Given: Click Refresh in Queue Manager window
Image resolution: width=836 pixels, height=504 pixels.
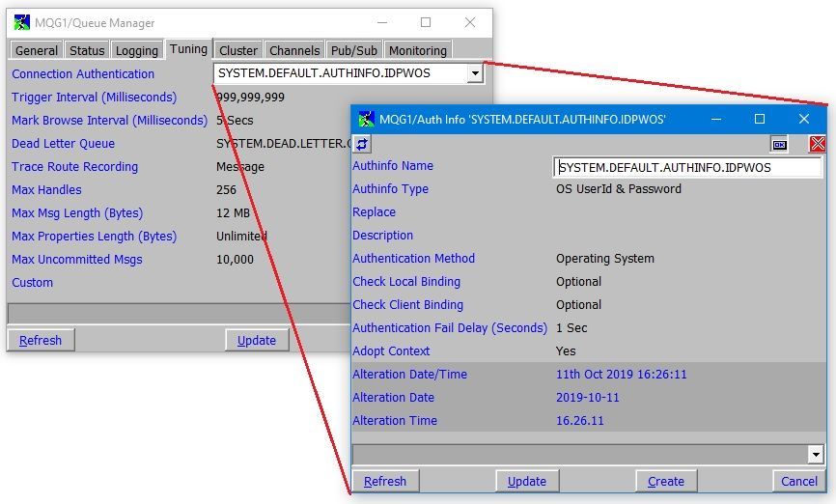Looking at the screenshot, I should pyautogui.click(x=41, y=340).
